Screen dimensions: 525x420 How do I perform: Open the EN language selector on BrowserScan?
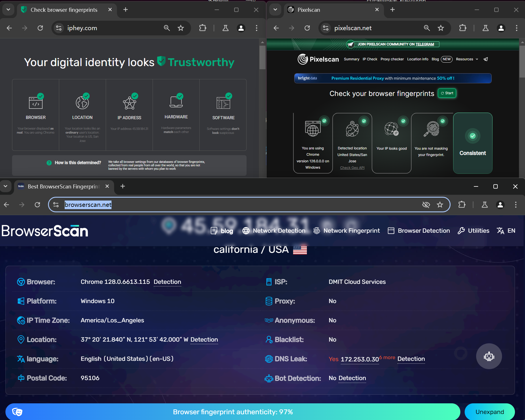click(x=506, y=231)
